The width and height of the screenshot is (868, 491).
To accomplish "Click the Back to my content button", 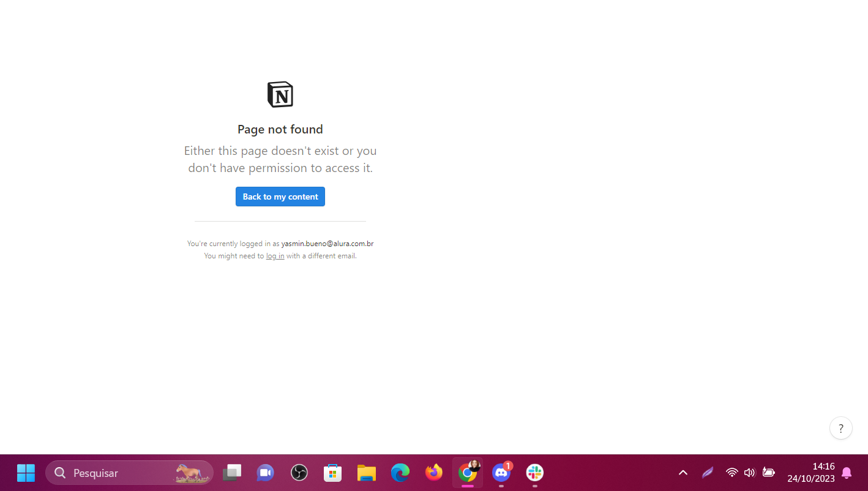I will [x=280, y=197].
